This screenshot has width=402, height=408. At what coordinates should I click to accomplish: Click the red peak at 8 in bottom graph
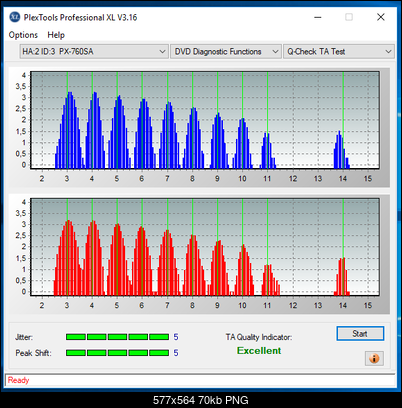click(193, 265)
